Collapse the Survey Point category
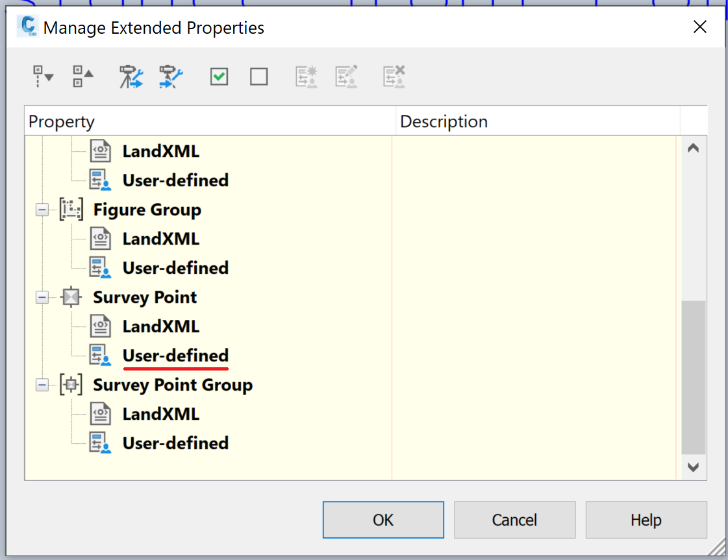Image resolution: width=728 pixels, height=560 pixels. tap(42, 297)
